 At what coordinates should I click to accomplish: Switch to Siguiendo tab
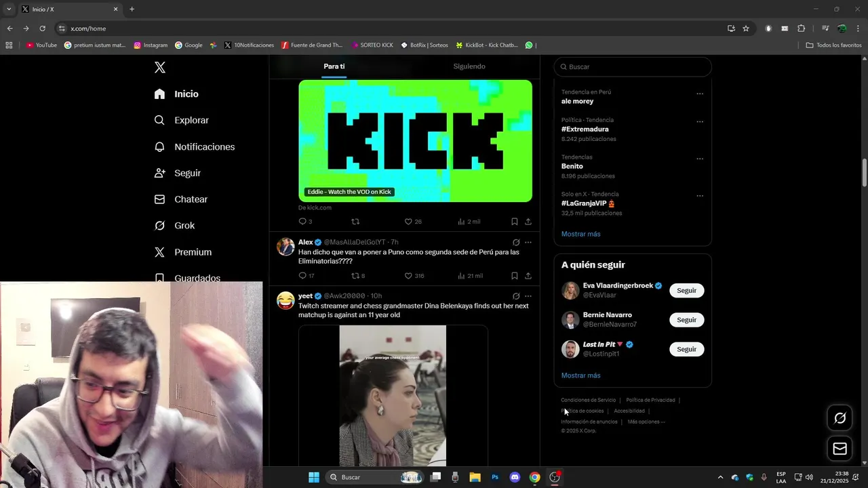click(x=469, y=66)
